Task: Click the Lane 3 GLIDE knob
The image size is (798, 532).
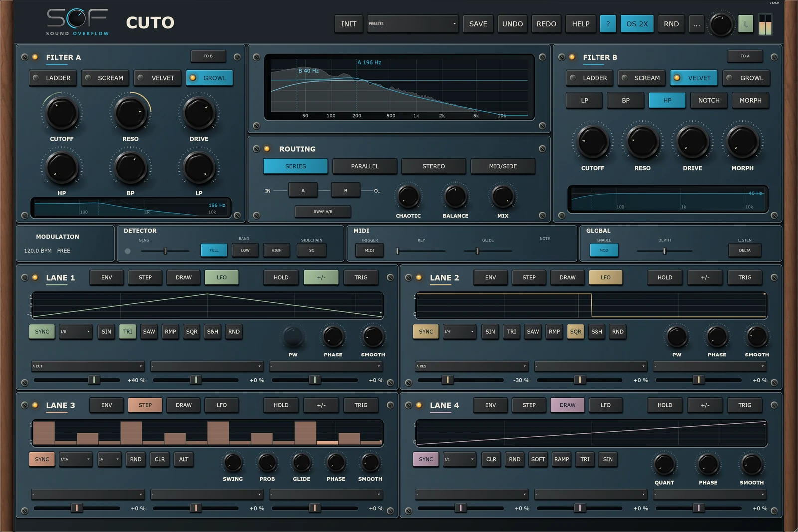Action: [301, 462]
